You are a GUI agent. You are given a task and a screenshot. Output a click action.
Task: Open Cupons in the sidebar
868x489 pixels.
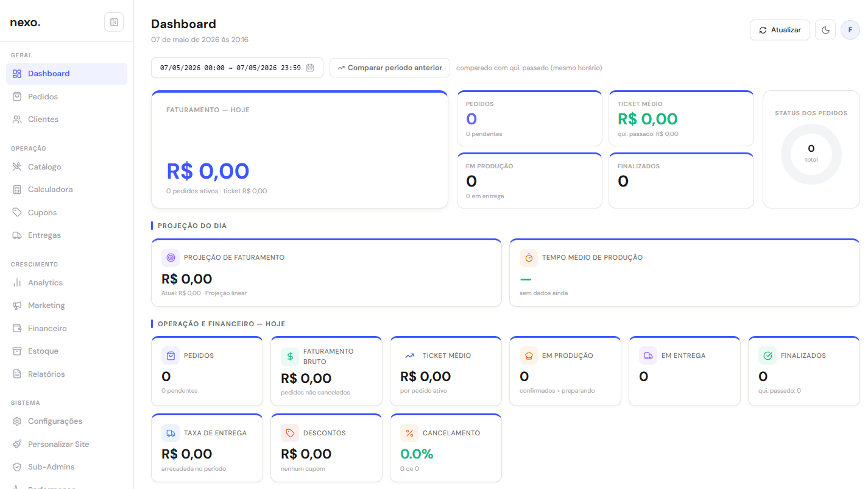(67, 212)
